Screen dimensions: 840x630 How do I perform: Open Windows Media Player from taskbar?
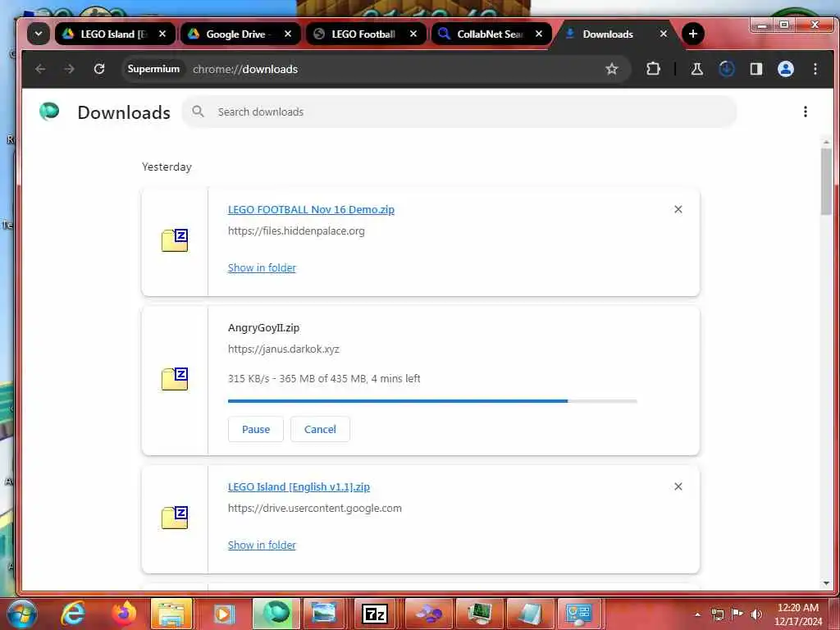[x=224, y=614]
